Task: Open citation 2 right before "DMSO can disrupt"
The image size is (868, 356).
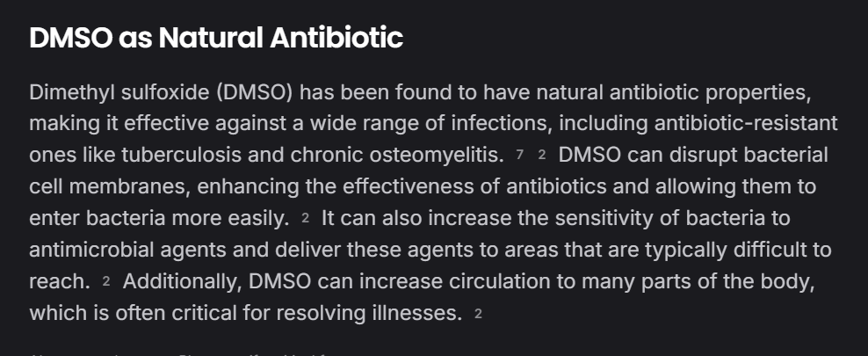Action: [x=542, y=156]
